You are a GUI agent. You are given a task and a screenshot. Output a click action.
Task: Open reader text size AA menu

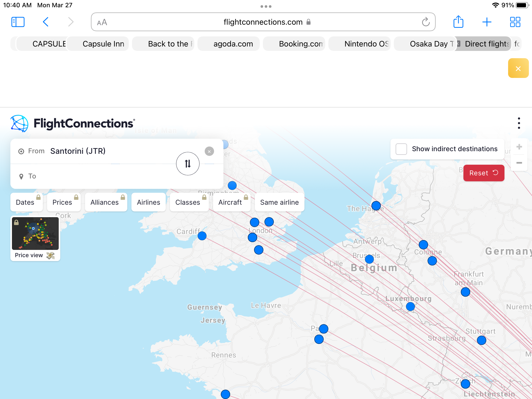[x=102, y=22]
